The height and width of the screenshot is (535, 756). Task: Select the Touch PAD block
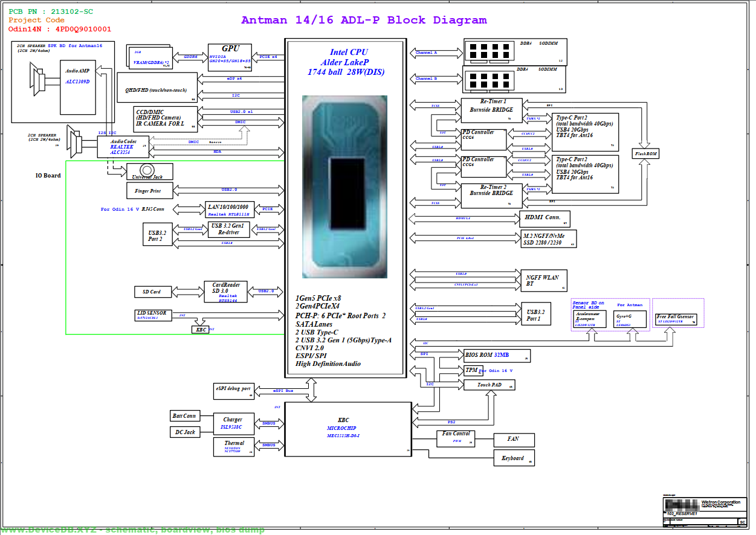click(489, 385)
